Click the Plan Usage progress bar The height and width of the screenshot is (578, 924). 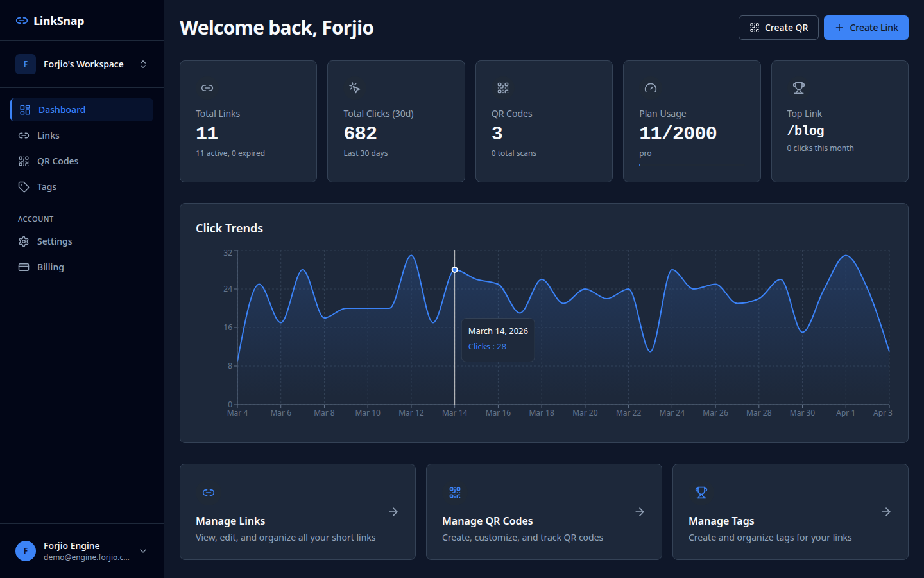point(692,166)
